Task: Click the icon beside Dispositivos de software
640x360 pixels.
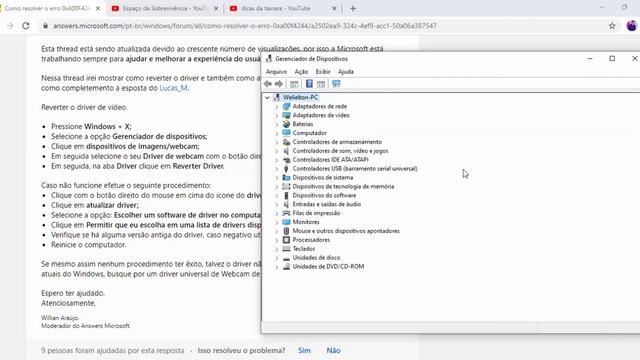Action: (286, 196)
